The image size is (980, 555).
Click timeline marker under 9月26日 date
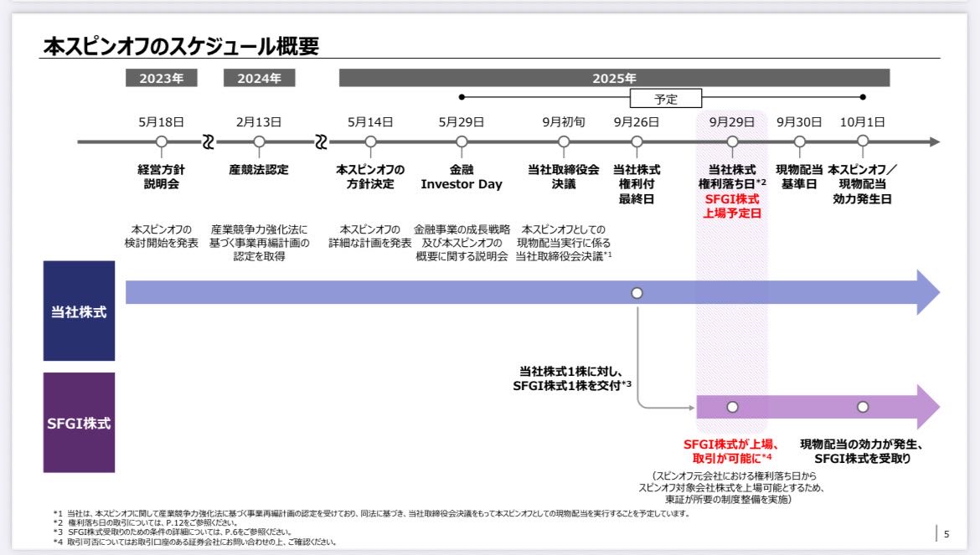[x=637, y=141]
